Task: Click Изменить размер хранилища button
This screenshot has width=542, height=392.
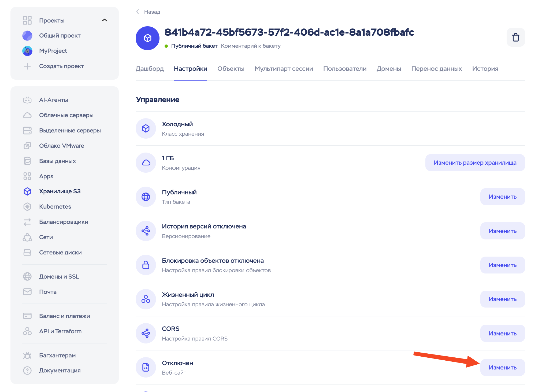Action: click(x=475, y=162)
